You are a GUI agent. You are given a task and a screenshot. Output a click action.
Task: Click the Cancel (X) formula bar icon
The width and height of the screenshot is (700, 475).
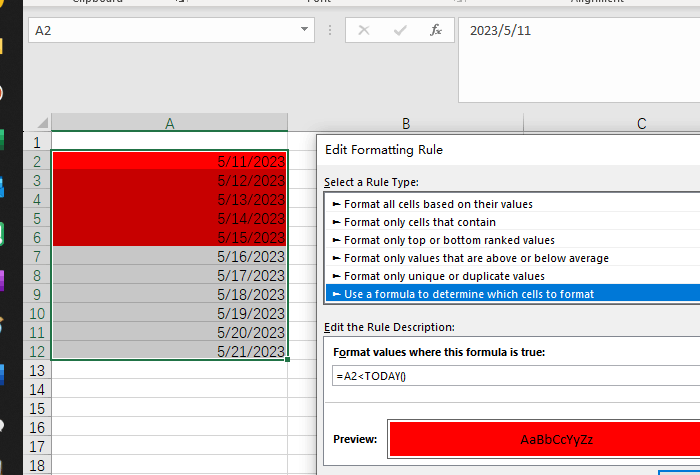[364, 30]
